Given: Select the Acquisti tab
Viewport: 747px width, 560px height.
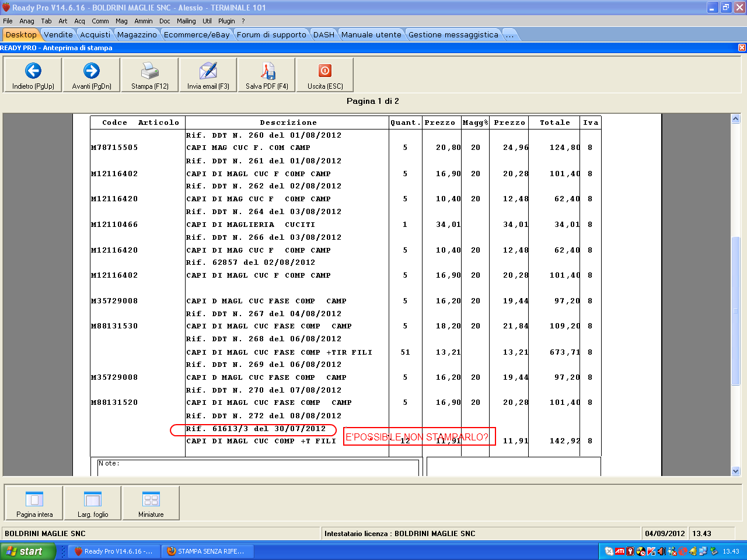Looking at the screenshot, I should [x=95, y=35].
